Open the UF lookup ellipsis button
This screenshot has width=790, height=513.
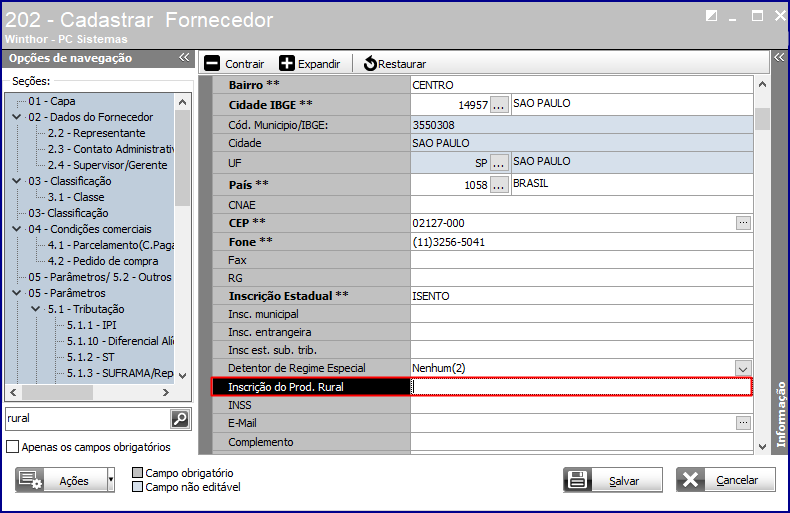[498, 163]
